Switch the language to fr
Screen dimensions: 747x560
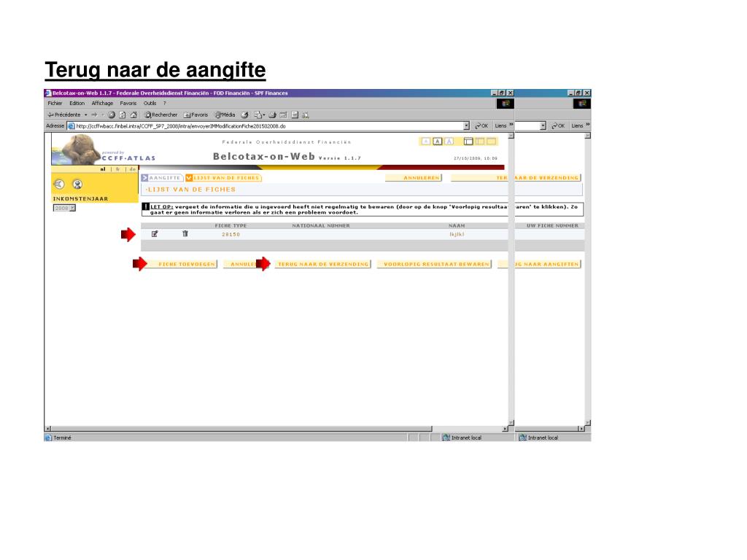[x=118, y=169]
